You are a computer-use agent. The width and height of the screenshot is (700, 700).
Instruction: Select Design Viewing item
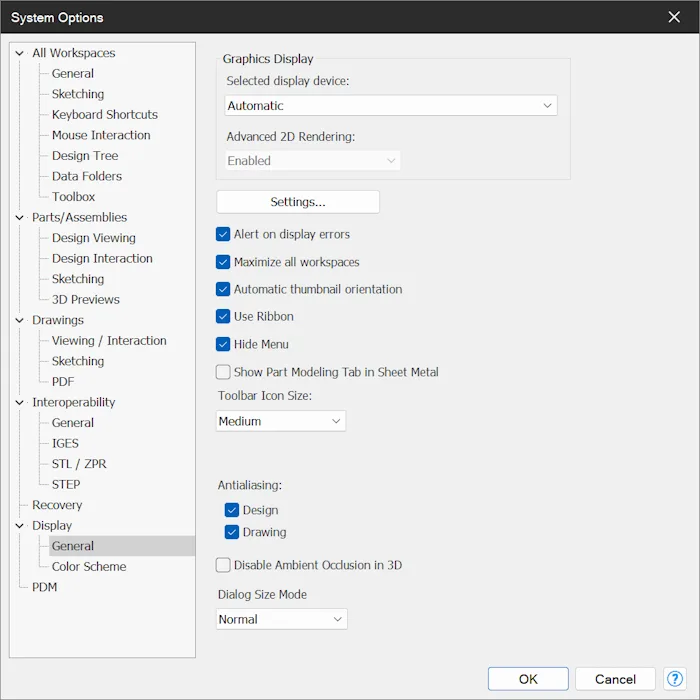pos(94,238)
